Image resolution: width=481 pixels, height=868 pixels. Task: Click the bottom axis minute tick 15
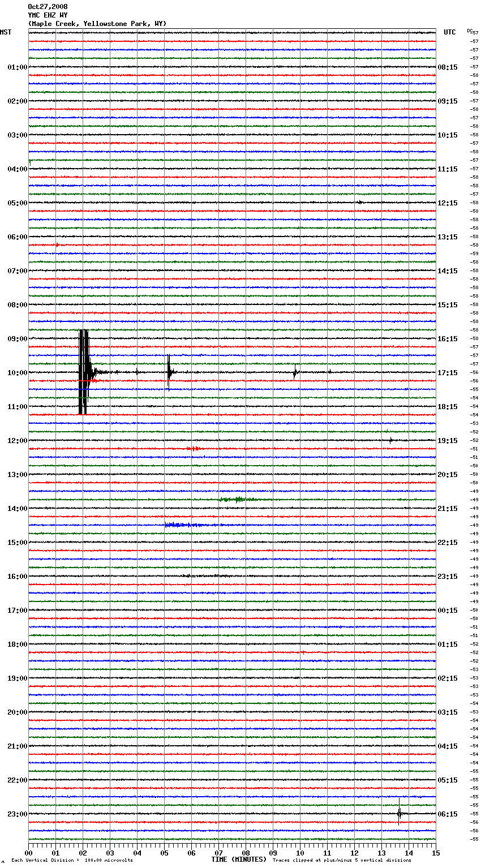[x=436, y=853]
